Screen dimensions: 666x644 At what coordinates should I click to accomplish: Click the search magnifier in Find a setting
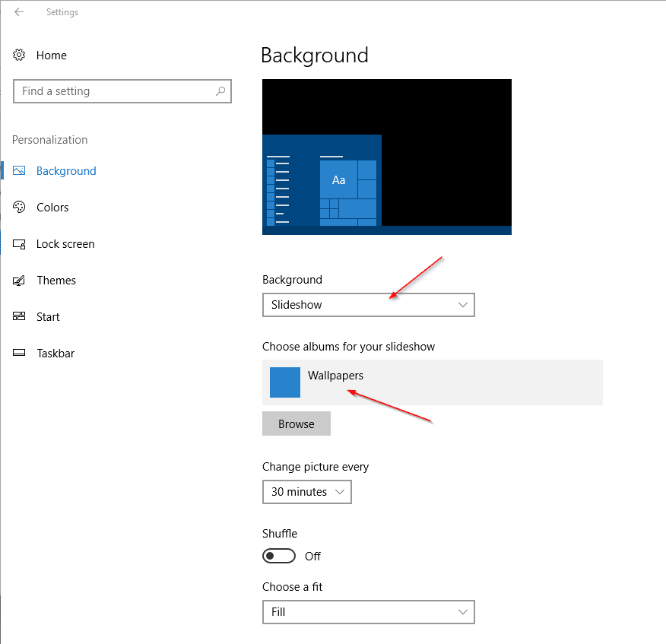(x=220, y=91)
